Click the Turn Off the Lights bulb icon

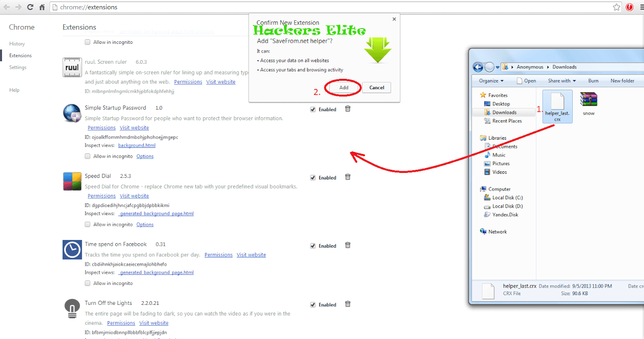click(x=72, y=308)
